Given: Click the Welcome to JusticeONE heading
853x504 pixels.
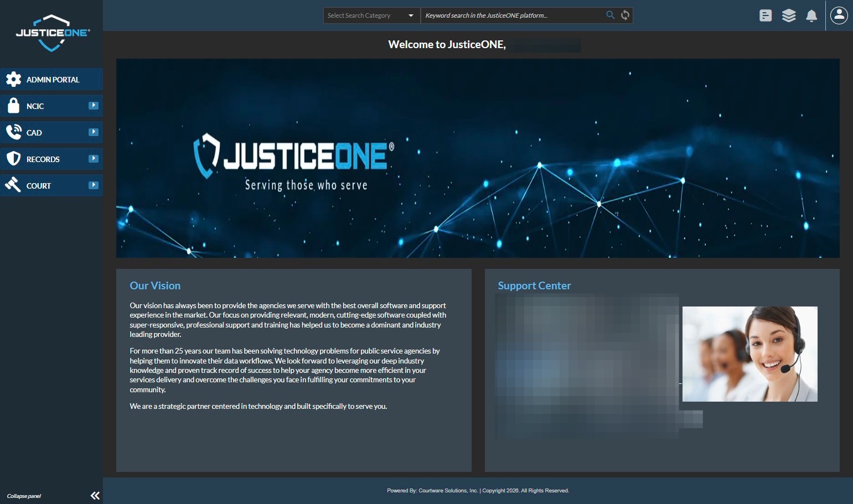Looking at the screenshot, I should point(447,45).
